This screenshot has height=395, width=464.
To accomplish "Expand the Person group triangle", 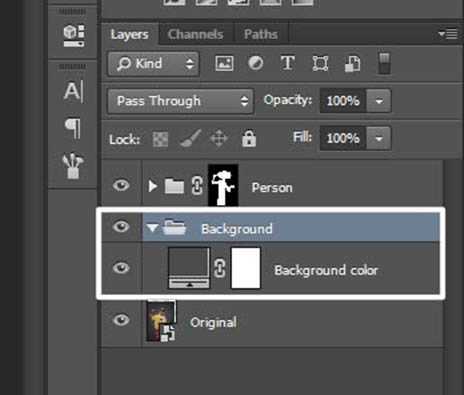I will point(153,186).
